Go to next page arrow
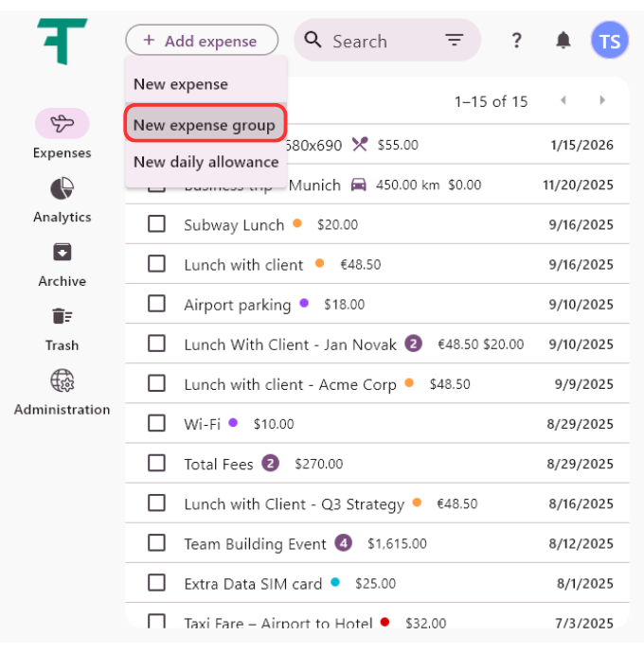The height and width of the screenshot is (653, 644). tap(602, 100)
